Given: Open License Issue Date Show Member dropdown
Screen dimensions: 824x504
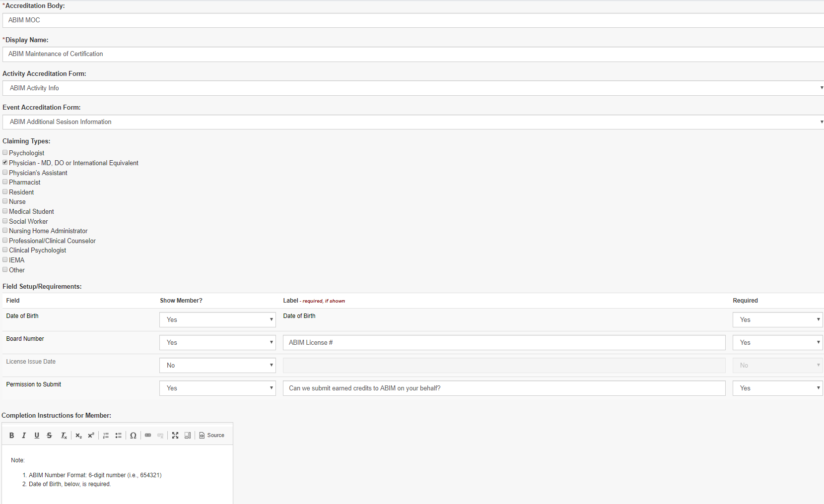Looking at the screenshot, I should pos(217,366).
